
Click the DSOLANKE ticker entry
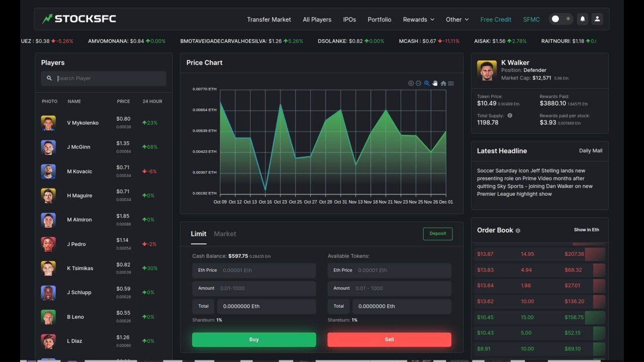351,41
